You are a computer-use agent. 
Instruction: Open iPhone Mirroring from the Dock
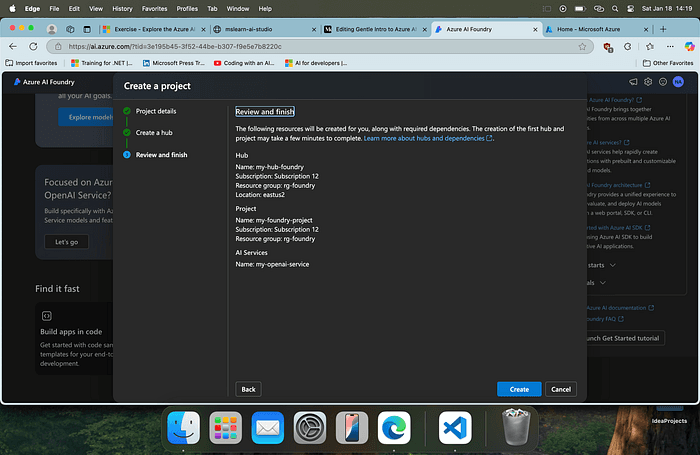352,428
